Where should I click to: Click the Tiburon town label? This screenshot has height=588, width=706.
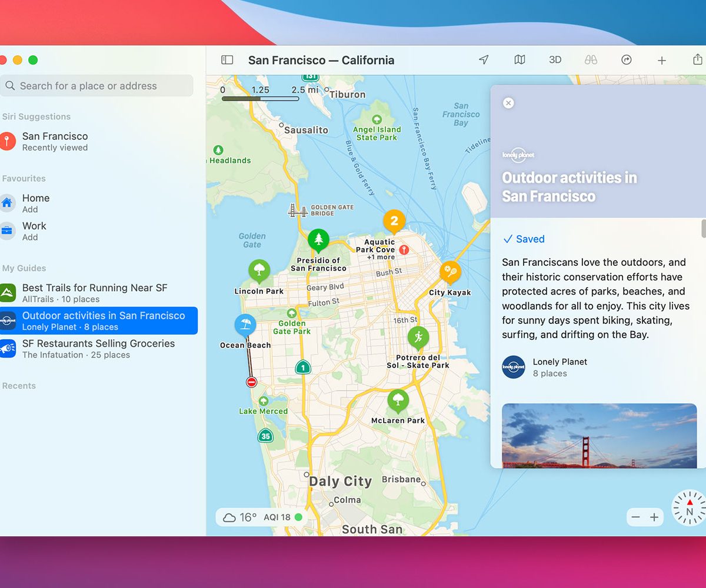point(347,94)
